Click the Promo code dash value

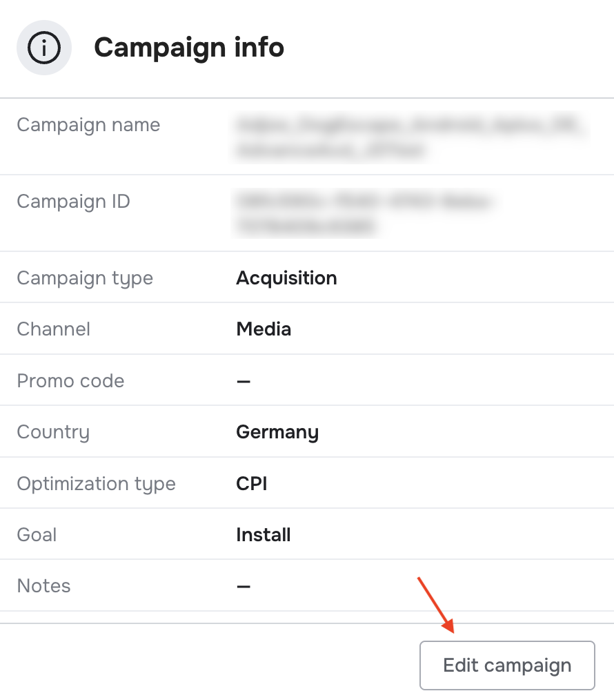(x=244, y=381)
